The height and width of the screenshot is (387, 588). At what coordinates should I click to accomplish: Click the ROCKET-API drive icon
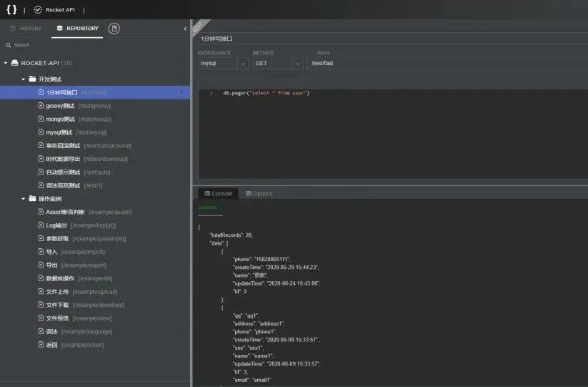pyautogui.click(x=14, y=63)
